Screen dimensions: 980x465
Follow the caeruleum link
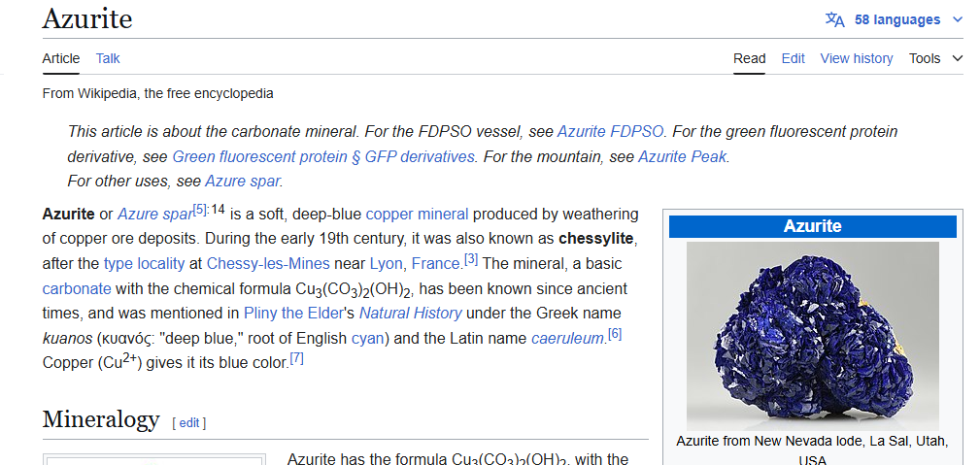tap(567, 338)
